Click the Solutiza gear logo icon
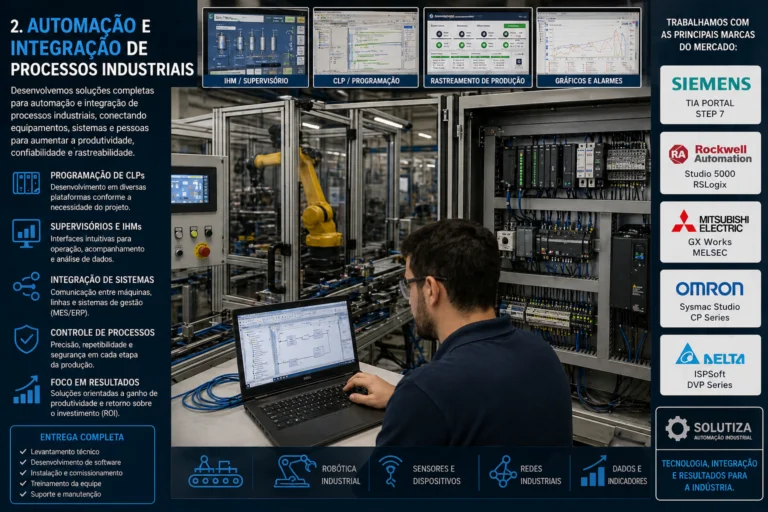 tap(677, 428)
